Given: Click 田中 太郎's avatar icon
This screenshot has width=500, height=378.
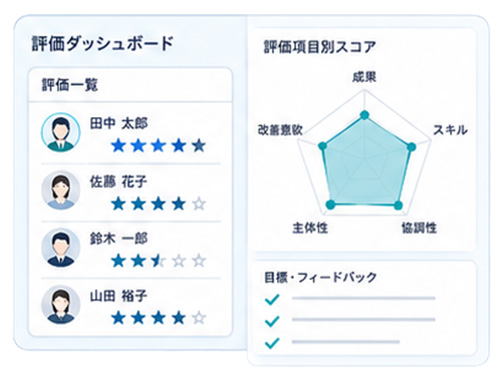Looking at the screenshot, I should coord(61,132).
